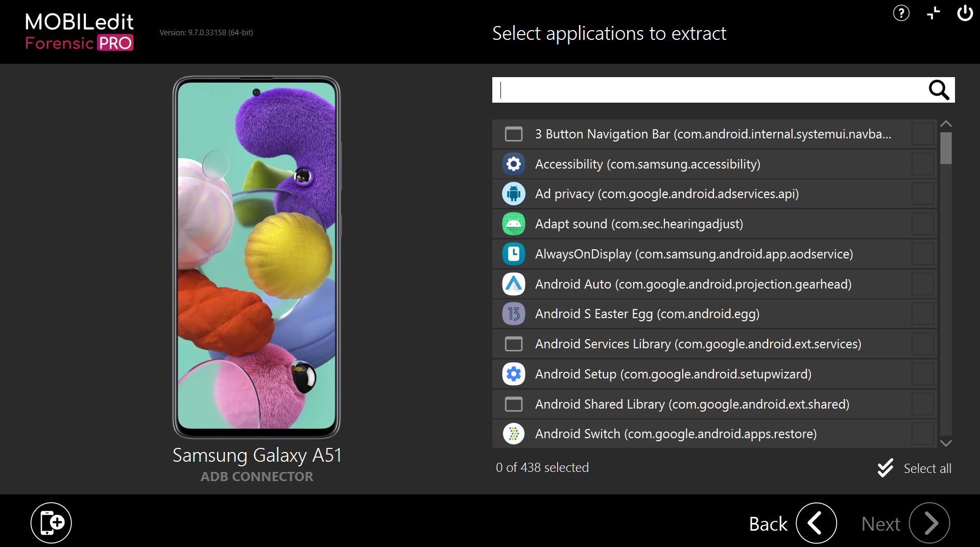Screen dimensions: 980x547
Task: Click Select all applications
Action: click(914, 468)
